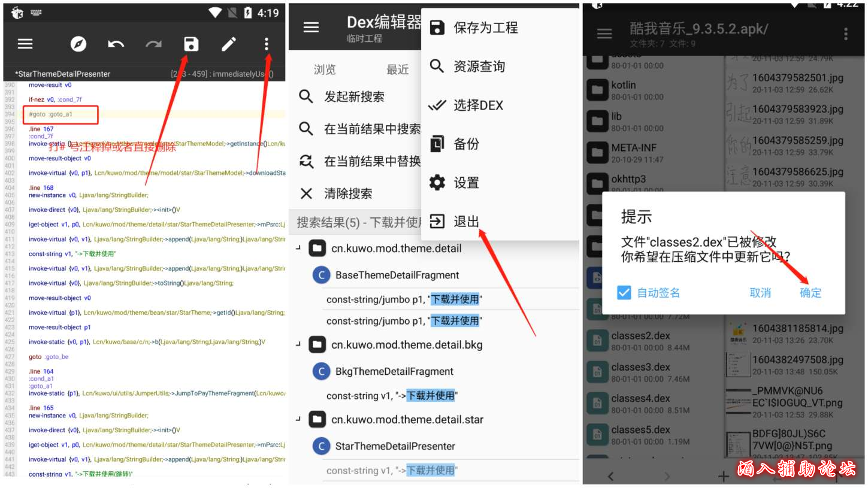This screenshot has height=488, width=868.
Task: Tap the Wi-Fi icon in the status bar
Action: coord(216,13)
